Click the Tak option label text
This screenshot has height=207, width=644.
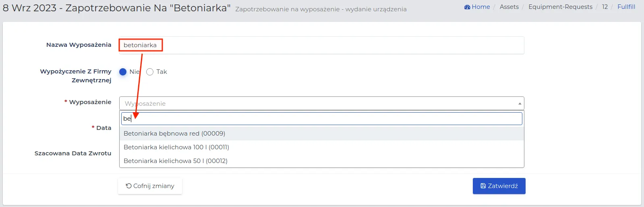point(162,72)
